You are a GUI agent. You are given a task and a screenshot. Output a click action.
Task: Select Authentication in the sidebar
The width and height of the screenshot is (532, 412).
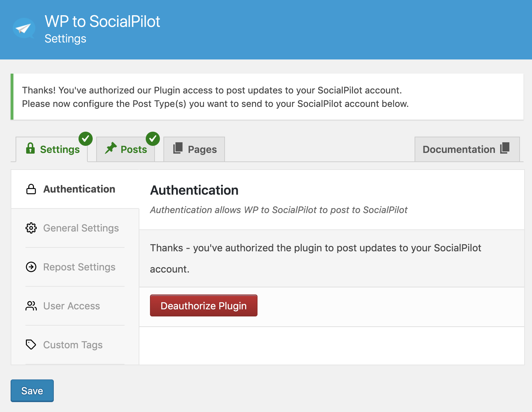pyautogui.click(x=75, y=189)
